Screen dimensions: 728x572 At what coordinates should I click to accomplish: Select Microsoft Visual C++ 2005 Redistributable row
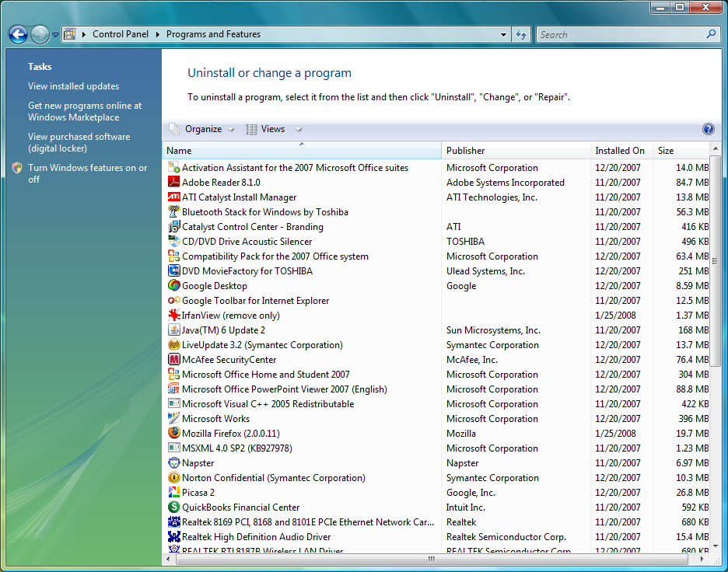point(436,404)
